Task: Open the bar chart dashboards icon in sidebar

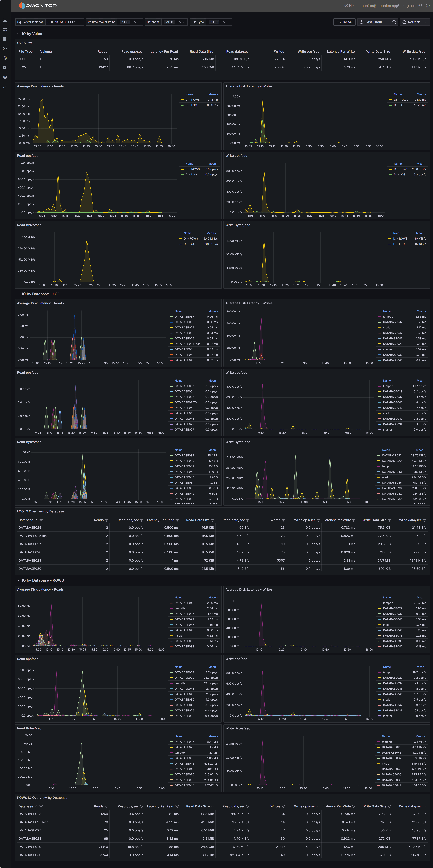Action: tap(5, 20)
